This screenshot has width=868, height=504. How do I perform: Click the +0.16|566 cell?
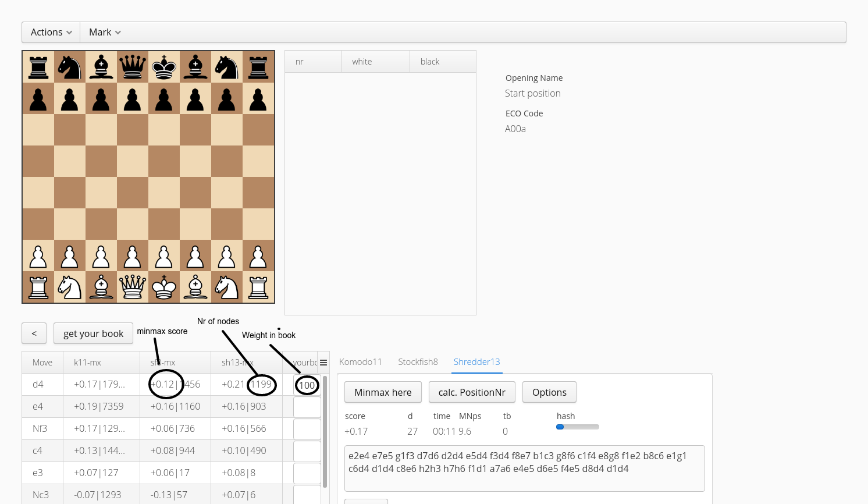pyautogui.click(x=247, y=429)
